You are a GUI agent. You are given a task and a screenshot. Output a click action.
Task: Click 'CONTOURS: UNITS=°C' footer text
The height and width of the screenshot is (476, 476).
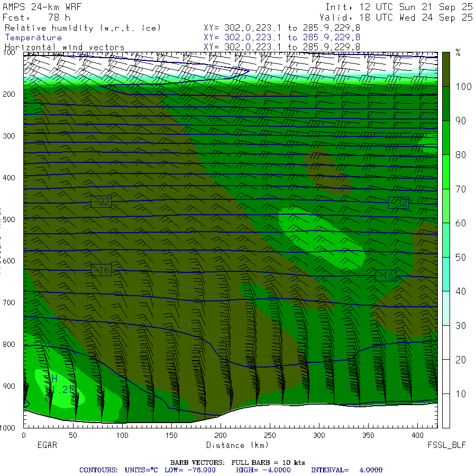tap(118, 470)
